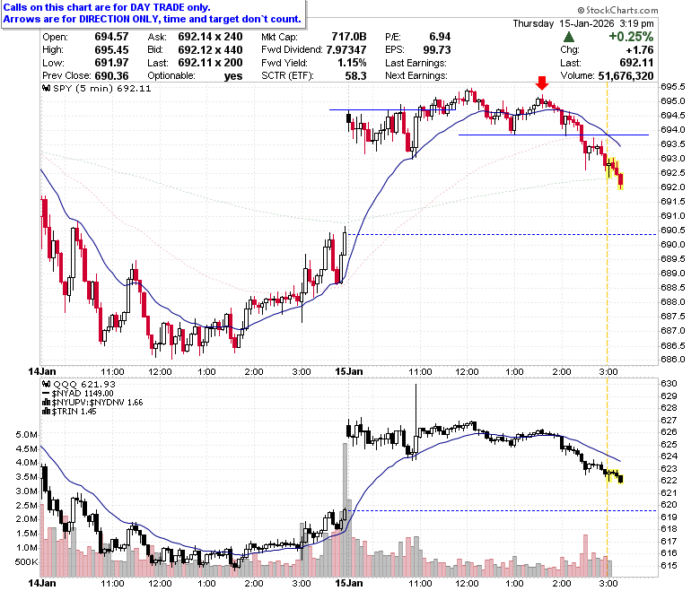Image resolution: width=700 pixels, height=591 pixels.
Task: Click the Optionable yes value
Action: click(x=233, y=76)
